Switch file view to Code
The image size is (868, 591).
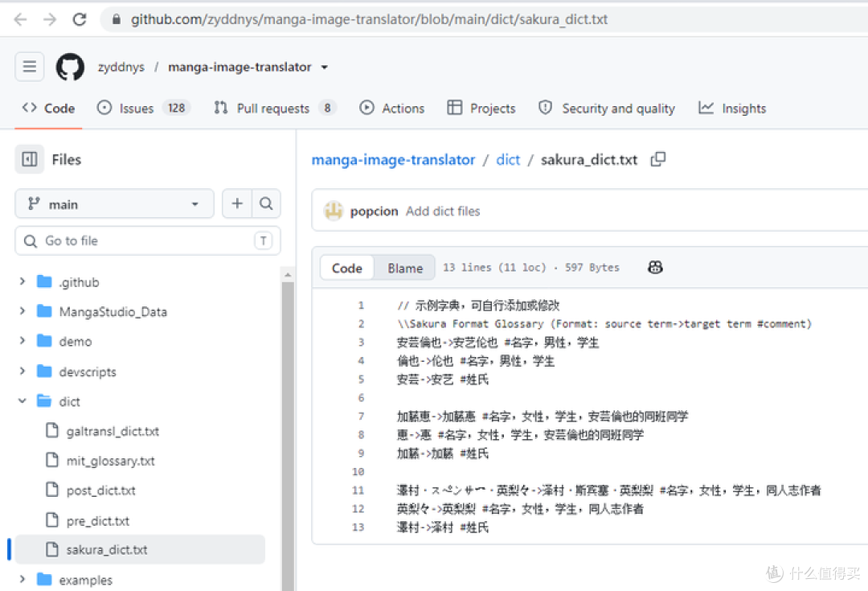(347, 268)
